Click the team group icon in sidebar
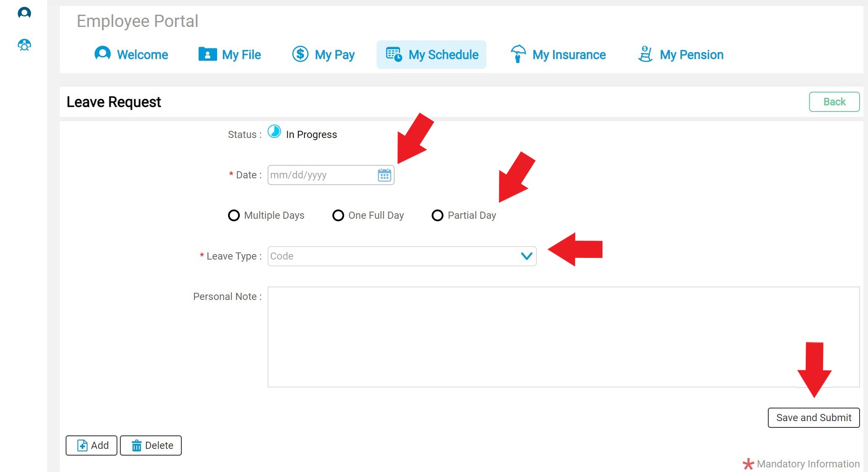868x472 pixels. coord(24,45)
